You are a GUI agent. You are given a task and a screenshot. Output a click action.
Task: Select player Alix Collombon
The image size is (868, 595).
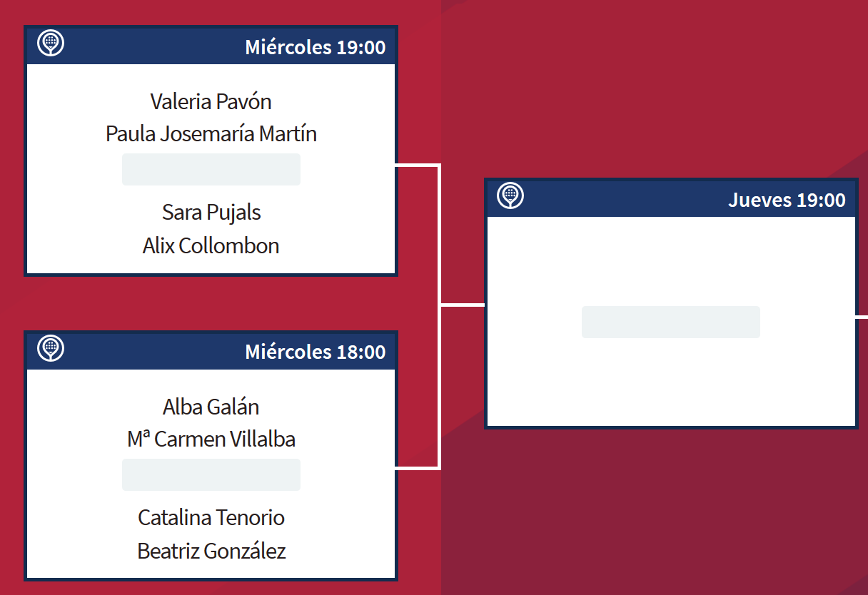[x=211, y=245]
